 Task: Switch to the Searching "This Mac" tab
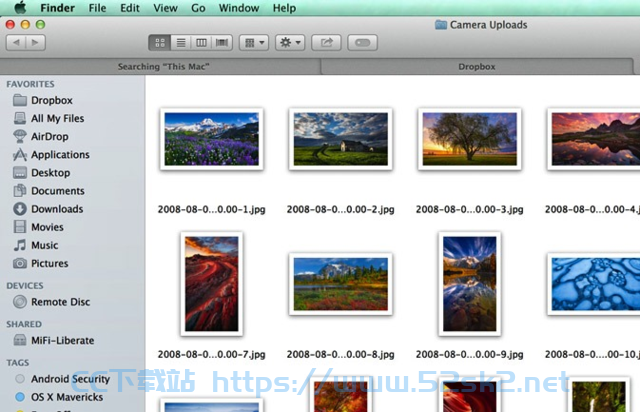(163, 67)
